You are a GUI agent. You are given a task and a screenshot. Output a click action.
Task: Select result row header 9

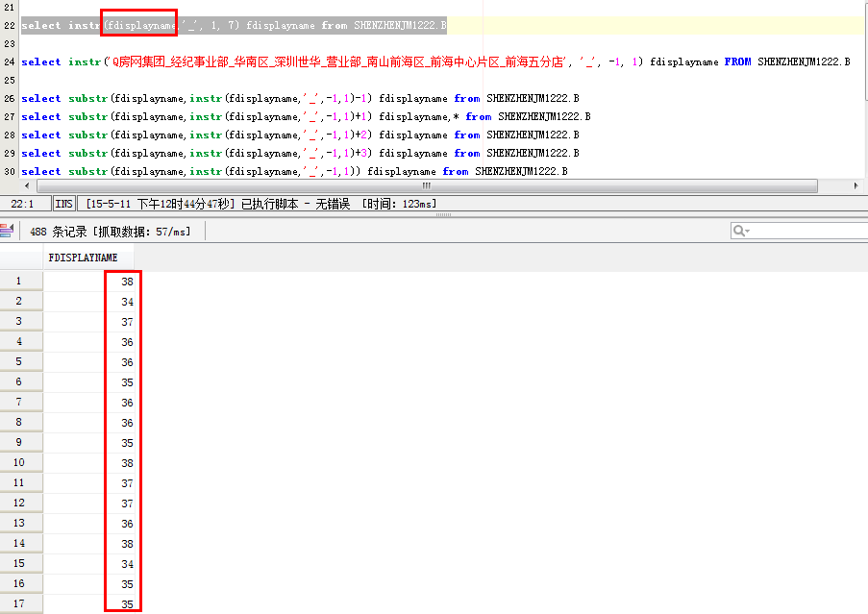click(x=21, y=443)
